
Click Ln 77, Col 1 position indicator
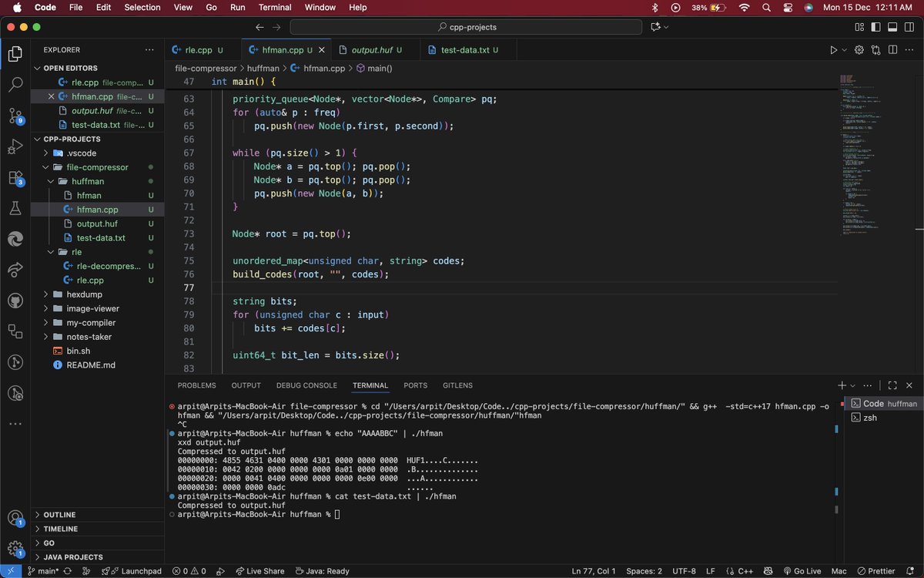click(x=594, y=571)
